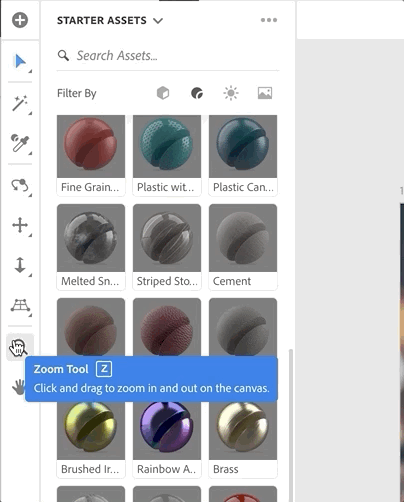The image size is (404, 502).
Task: Choose the Horizon perspective grid tool
Action: tap(20, 305)
